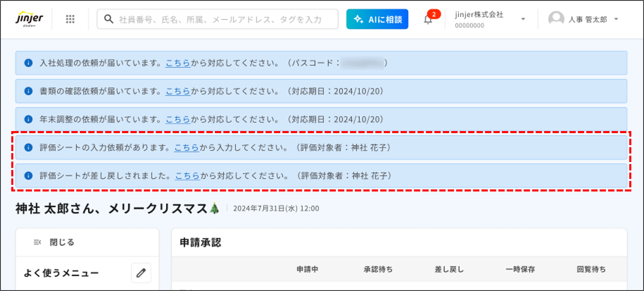Select the 差し戻し tab
The width and height of the screenshot is (644, 291).
coord(449,269)
